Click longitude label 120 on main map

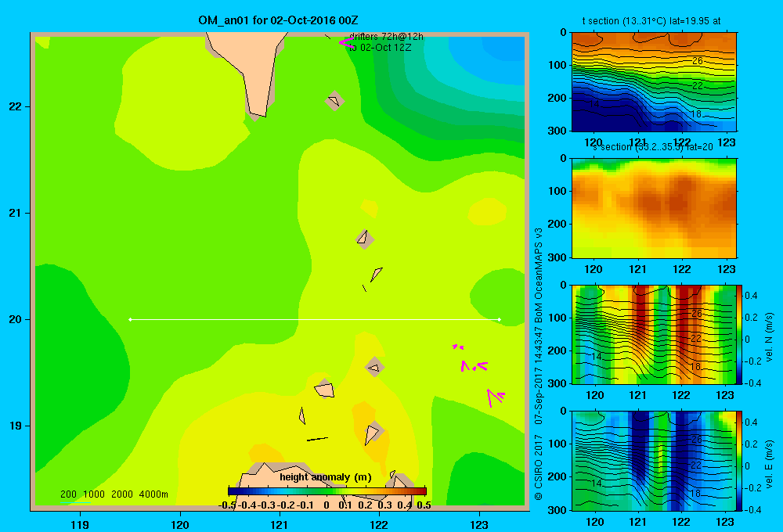[180, 524]
